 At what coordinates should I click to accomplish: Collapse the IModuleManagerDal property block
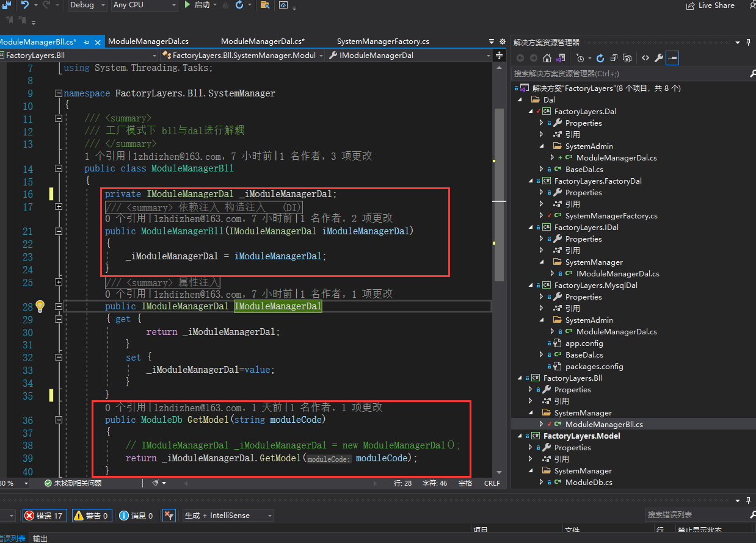click(x=59, y=306)
